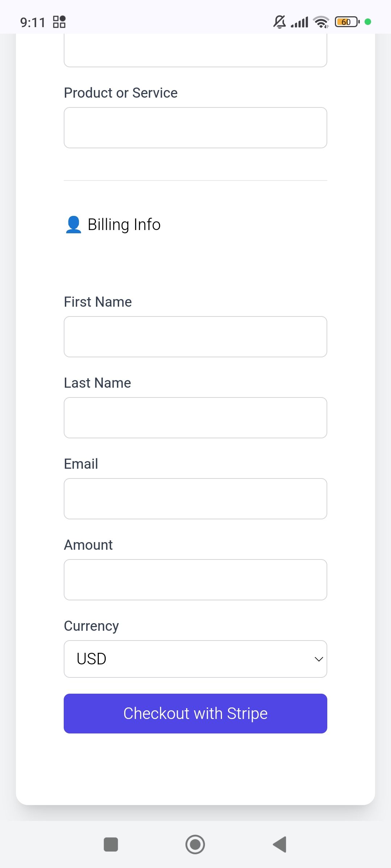
Task: Tap the green dot status indicator
Action: (368, 22)
